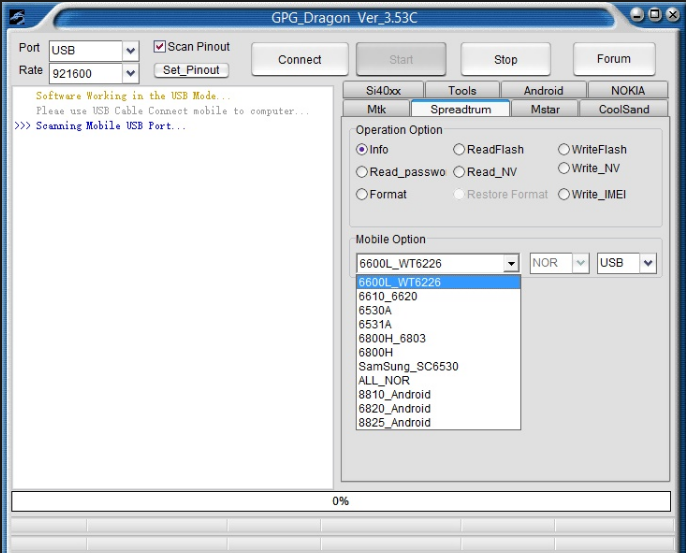Click the 0% progress bar

(x=341, y=501)
